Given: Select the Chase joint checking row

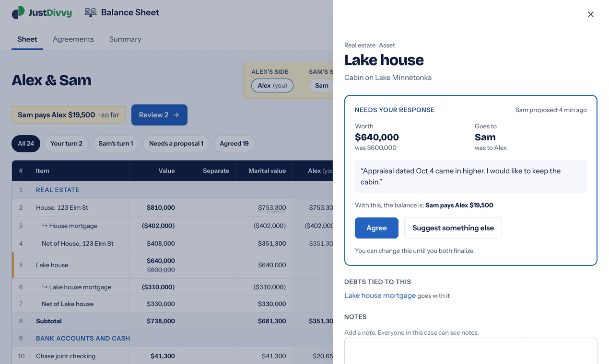Looking at the screenshot, I should [173, 356].
